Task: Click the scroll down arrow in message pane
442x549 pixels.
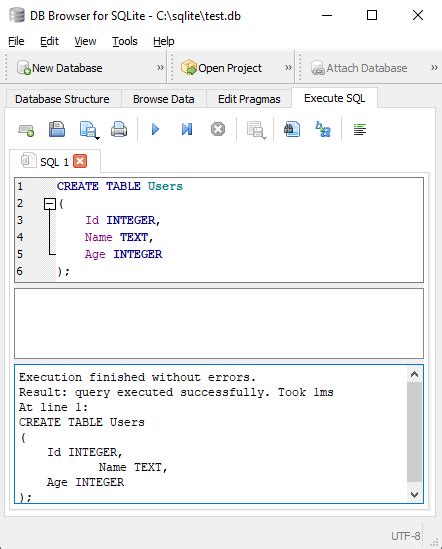Action: (414, 495)
